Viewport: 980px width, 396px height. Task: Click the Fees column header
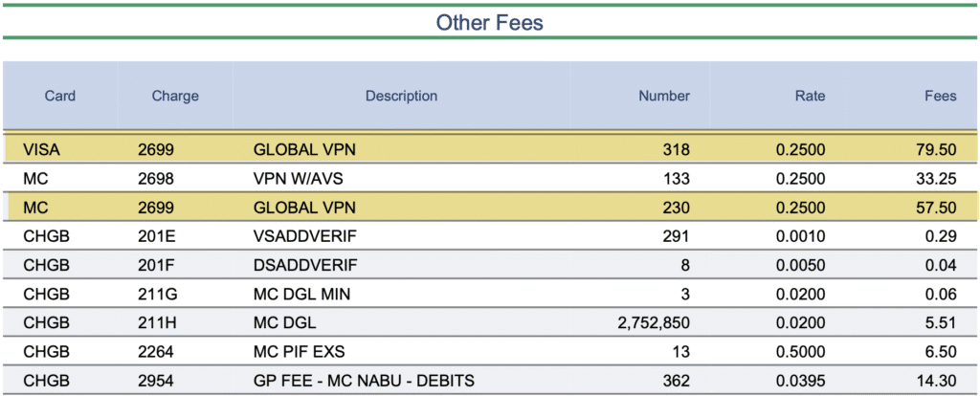coord(939,96)
